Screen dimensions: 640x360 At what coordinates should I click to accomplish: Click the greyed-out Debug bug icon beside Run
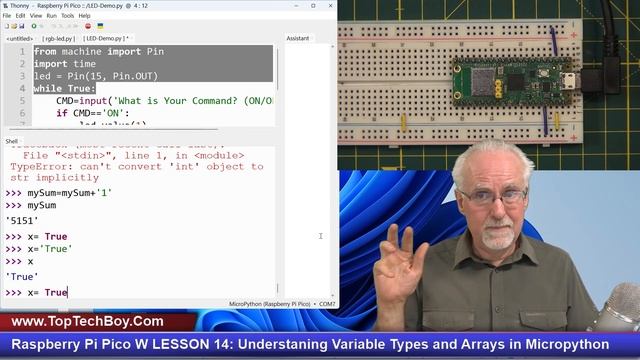pos(42,26)
